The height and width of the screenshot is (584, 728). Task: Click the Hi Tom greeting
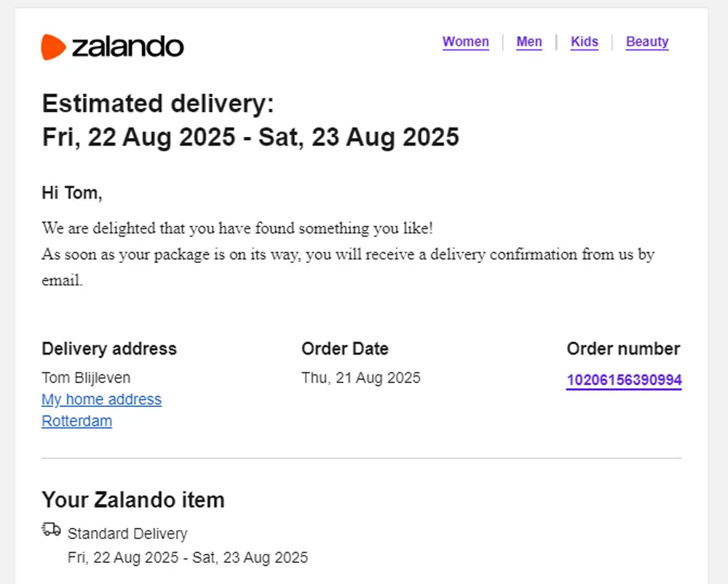72,193
